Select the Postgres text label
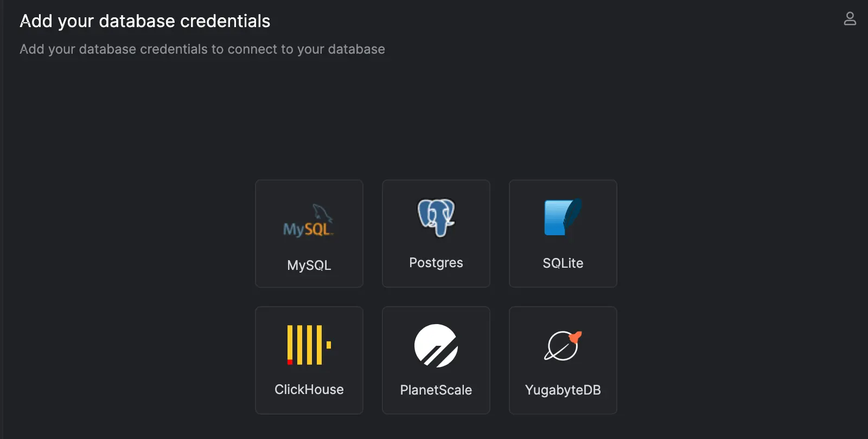Image resolution: width=868 pixels, height=439 pixels. tap(436, 263)
